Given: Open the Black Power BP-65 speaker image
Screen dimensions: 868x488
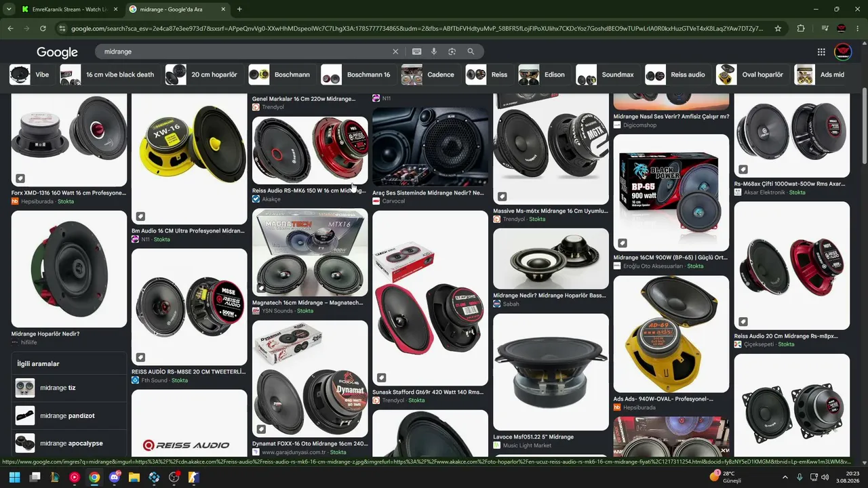Looking at the screenshot, I should (671, 192).
